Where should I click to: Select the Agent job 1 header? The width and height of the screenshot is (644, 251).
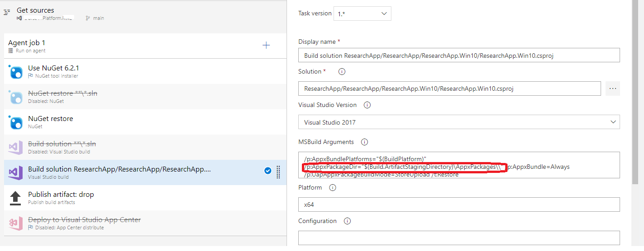145,46
